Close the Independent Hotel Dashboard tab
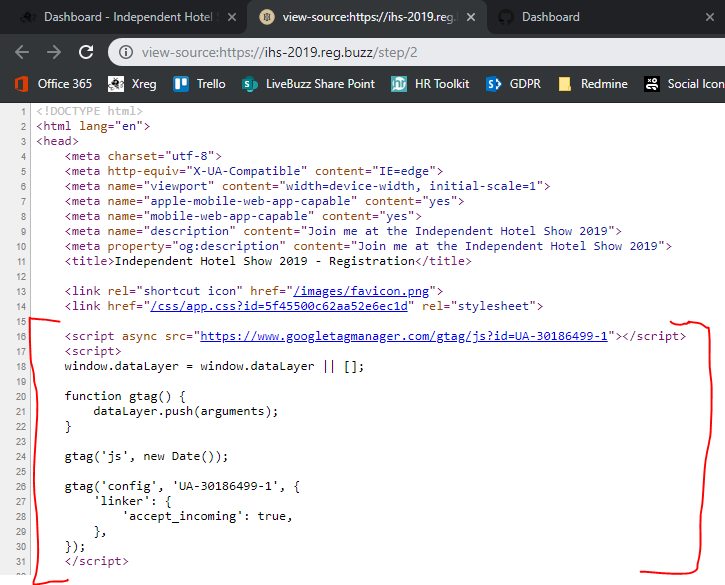This screenshot has width=725, height=585. point(232,17)
